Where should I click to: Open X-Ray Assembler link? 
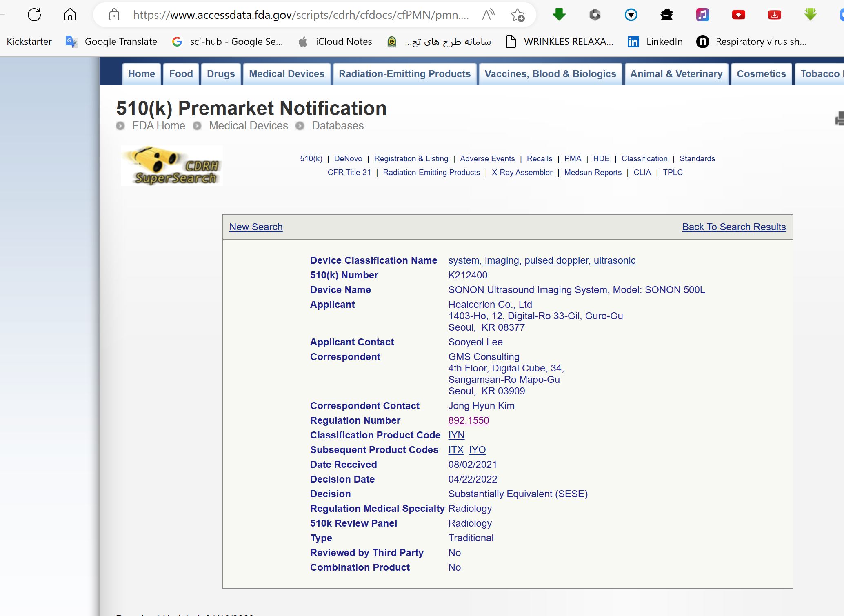coord(522,173)
